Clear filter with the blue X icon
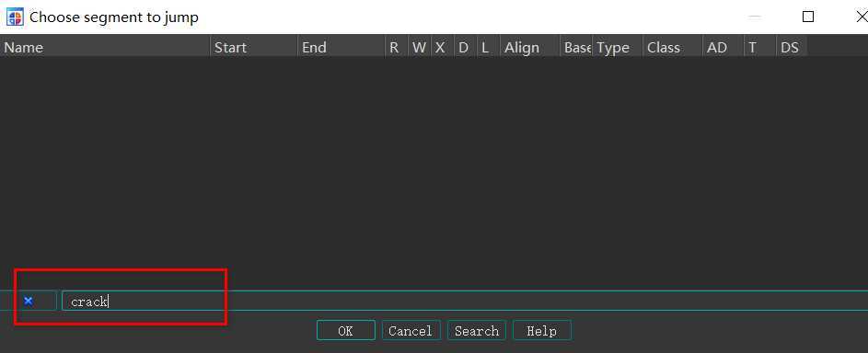This screenshot has width=868, height=353. [x=29, y=302]
